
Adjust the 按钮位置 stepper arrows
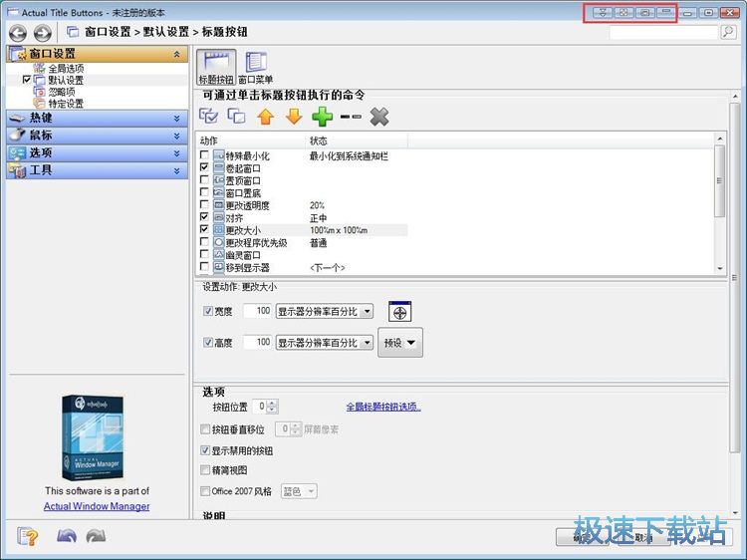tap(272, 407)
